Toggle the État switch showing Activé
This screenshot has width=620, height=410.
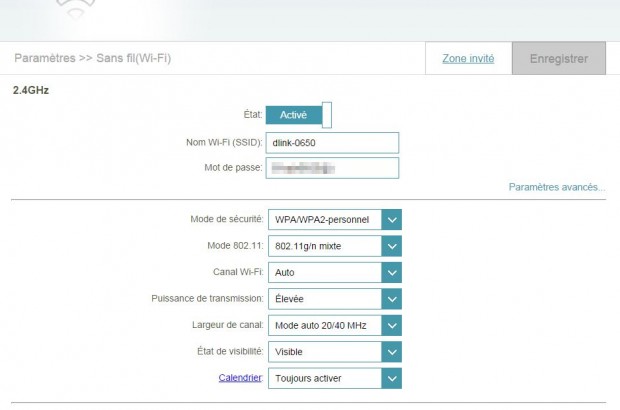pos(298,115)
